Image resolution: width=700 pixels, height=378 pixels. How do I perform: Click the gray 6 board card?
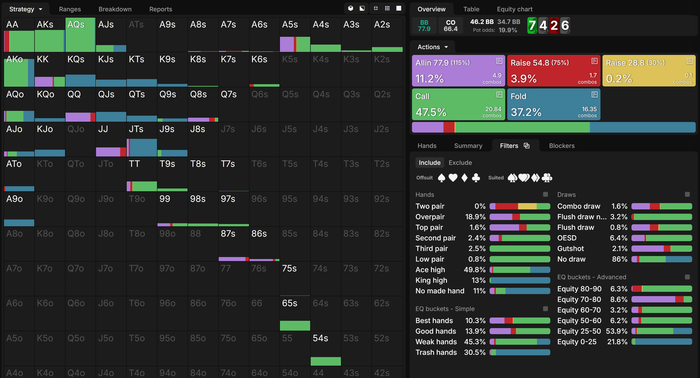click(x=565, y=26)
